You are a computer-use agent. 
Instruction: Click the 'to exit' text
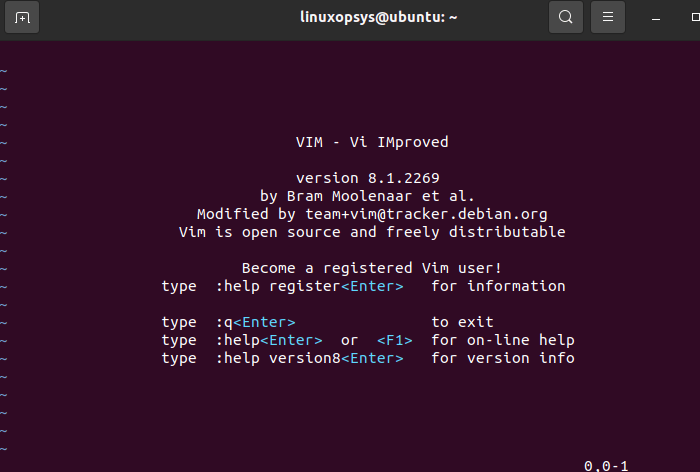point(462,322)
